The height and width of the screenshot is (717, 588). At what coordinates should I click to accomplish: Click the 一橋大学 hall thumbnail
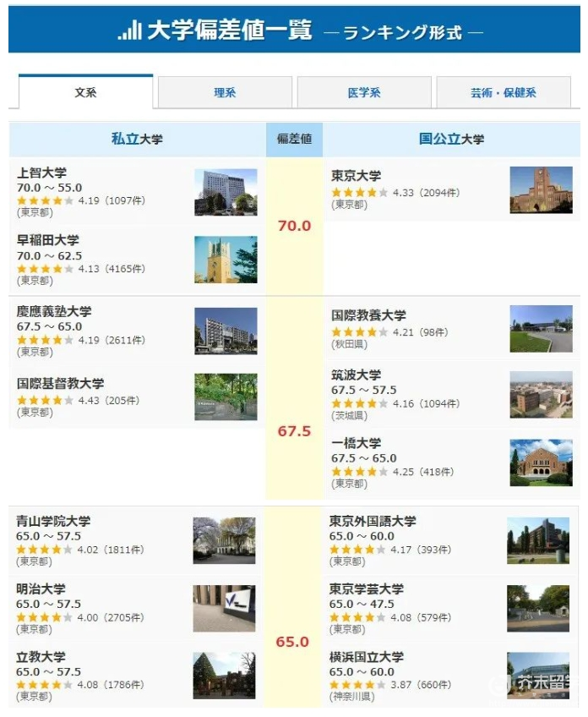tap(541, 462)
